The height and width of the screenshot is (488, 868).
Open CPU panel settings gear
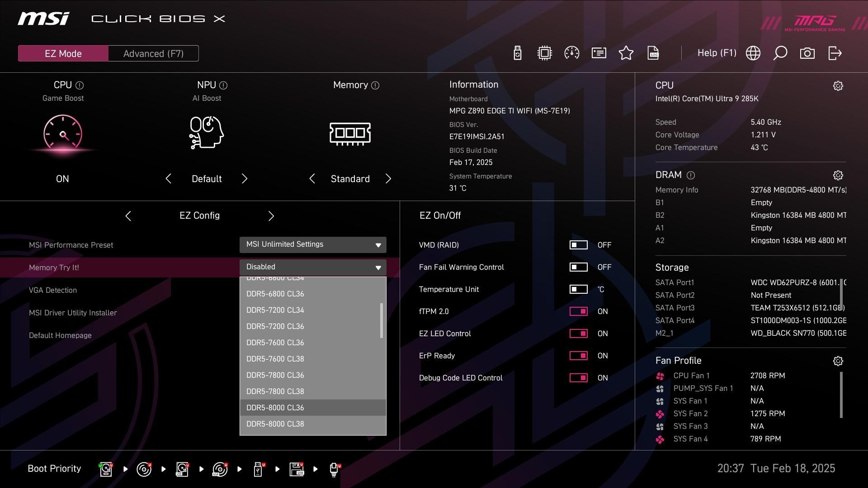click(x=838, y=86)
